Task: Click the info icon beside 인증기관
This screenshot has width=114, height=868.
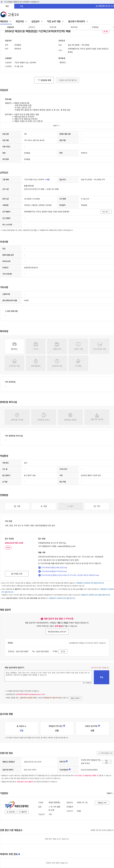Action: pyautogui.click(x=67, y=761)
